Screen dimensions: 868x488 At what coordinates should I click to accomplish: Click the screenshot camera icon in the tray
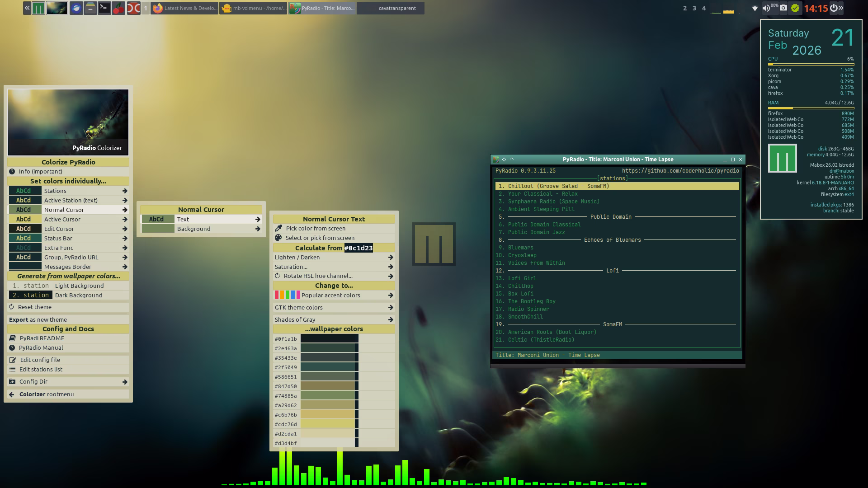783,8
